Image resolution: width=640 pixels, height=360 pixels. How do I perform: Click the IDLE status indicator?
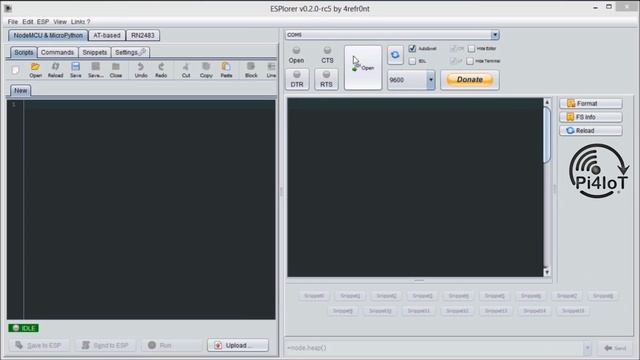(x=23, y=328)
